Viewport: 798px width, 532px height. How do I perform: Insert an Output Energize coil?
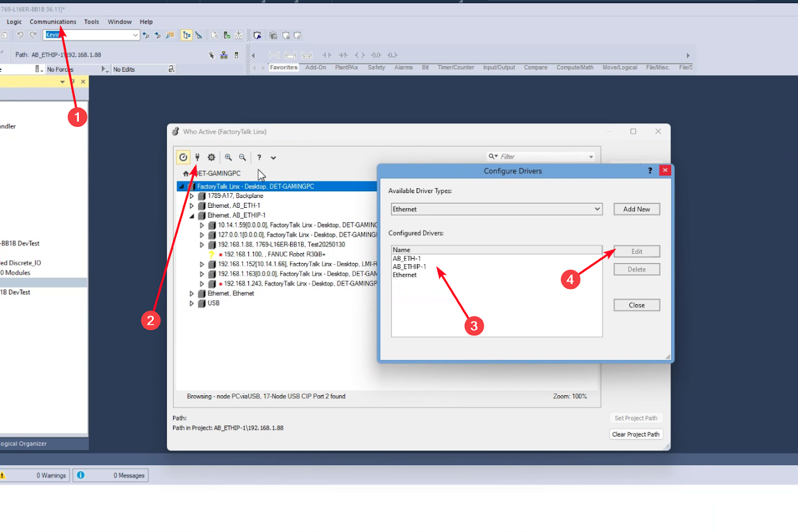click(360, 55)
